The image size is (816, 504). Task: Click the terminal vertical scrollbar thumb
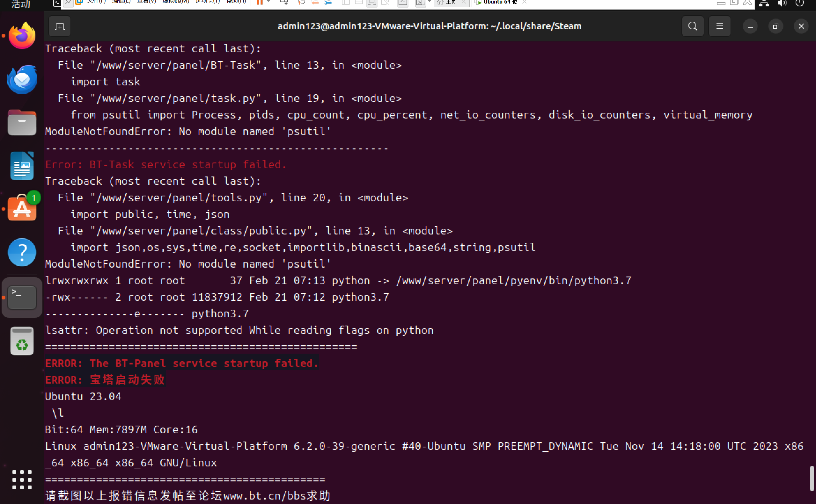pyautogui.click(x=812, y=478)
